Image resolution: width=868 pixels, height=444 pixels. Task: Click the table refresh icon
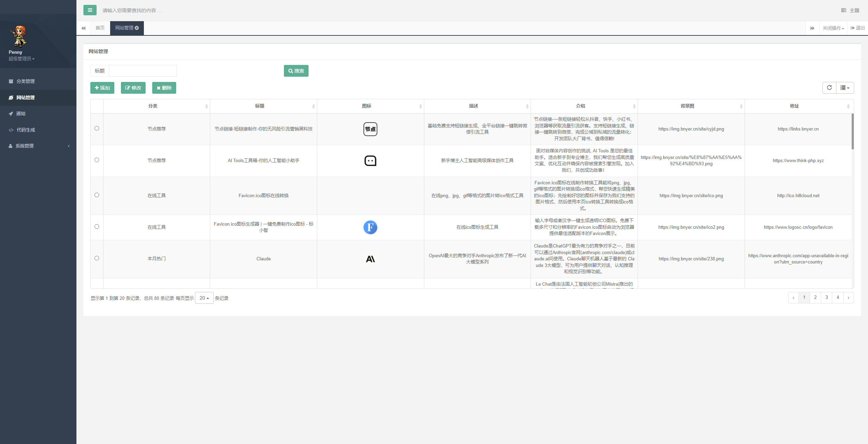click(x=829, y=88)
